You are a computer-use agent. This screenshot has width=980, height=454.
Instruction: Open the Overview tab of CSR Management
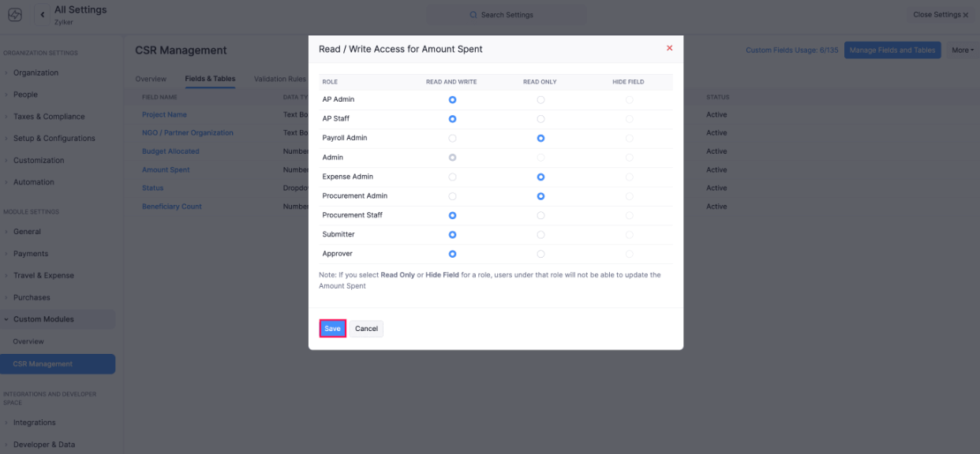150,79
